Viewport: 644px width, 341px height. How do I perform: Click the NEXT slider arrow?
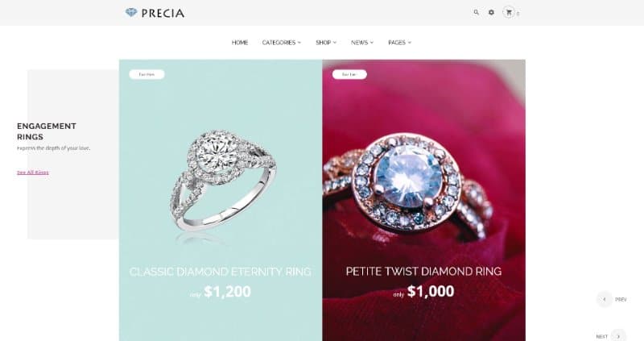click(618, 336)
